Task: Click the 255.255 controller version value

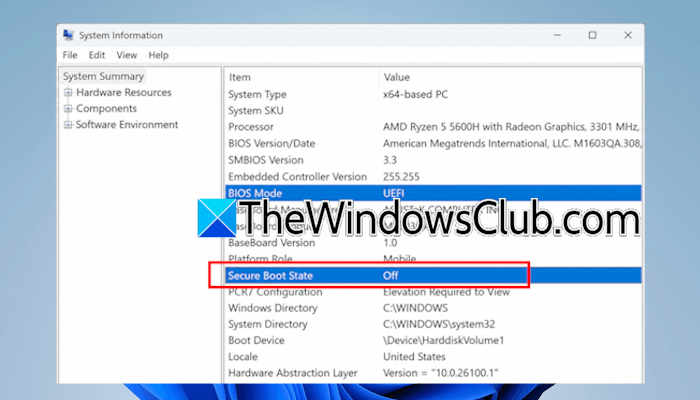Action: coord(401,176)
